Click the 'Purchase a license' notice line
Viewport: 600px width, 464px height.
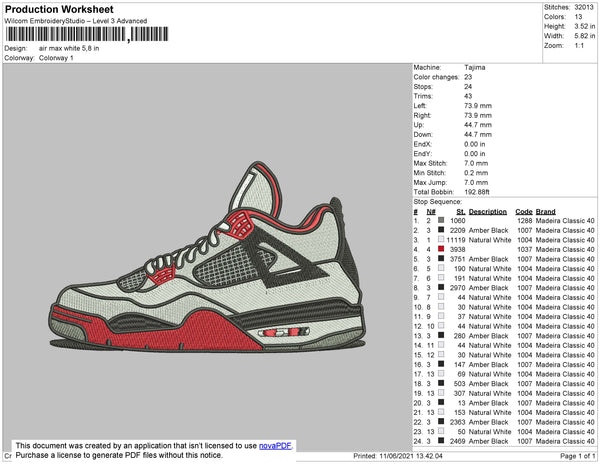click(x=119, y=455)
